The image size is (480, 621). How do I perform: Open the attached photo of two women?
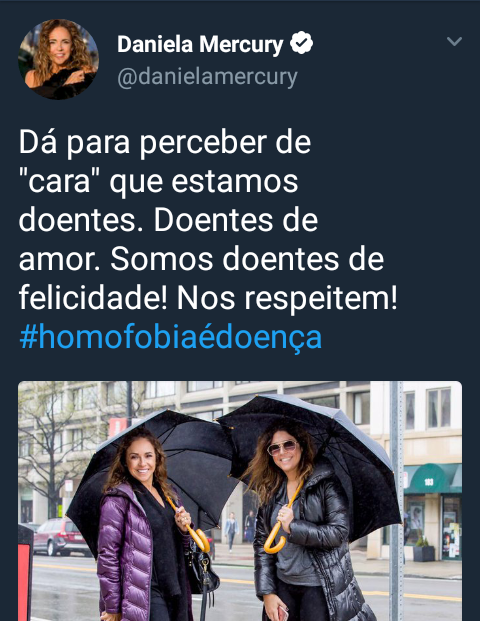point(240,501)
